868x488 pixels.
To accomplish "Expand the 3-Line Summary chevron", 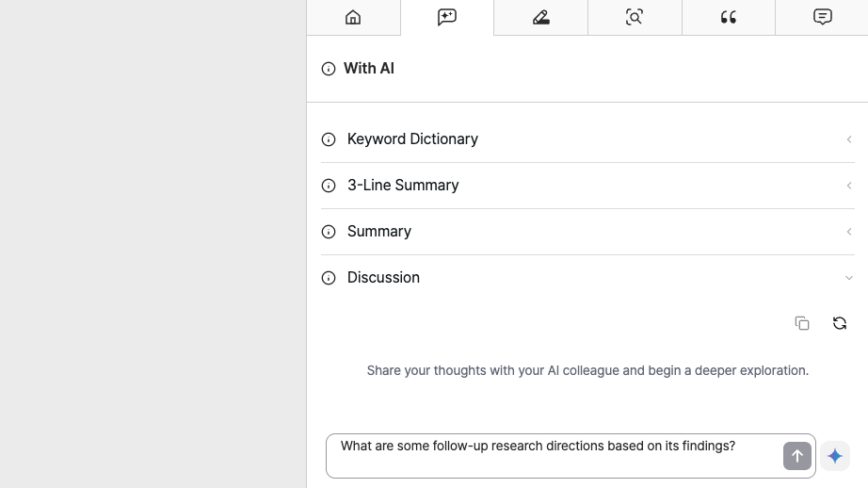I will [848, 186].
